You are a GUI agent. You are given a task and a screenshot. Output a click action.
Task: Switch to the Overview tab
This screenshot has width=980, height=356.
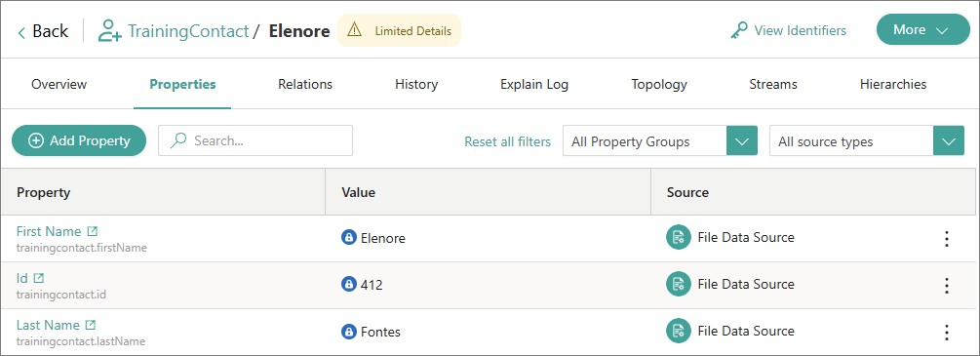(x=59, y=85)
